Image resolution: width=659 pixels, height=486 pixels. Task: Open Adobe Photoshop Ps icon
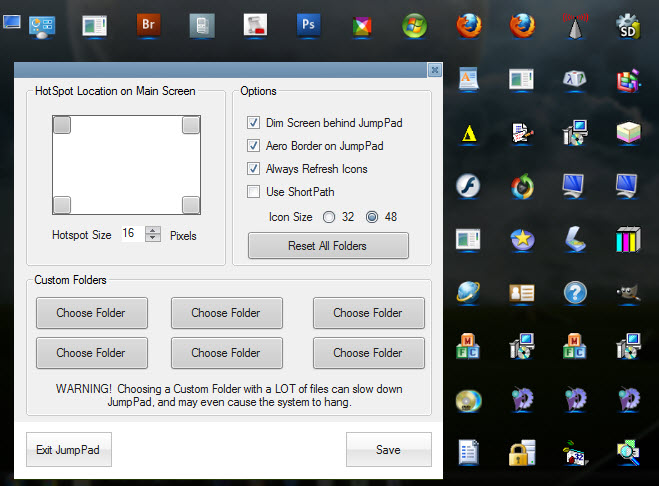tap(308, 25)
